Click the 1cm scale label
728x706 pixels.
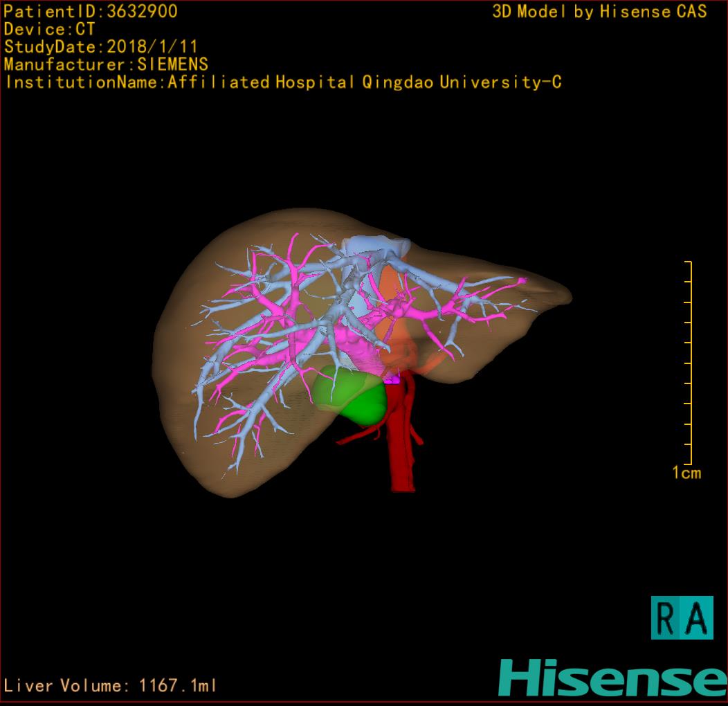click(x=686, y=473)
